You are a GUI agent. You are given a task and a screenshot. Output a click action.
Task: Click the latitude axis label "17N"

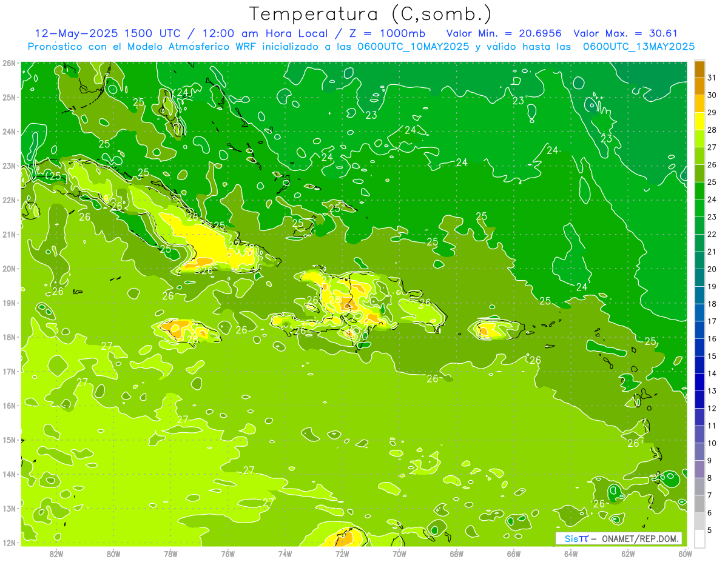coord(9,371)
